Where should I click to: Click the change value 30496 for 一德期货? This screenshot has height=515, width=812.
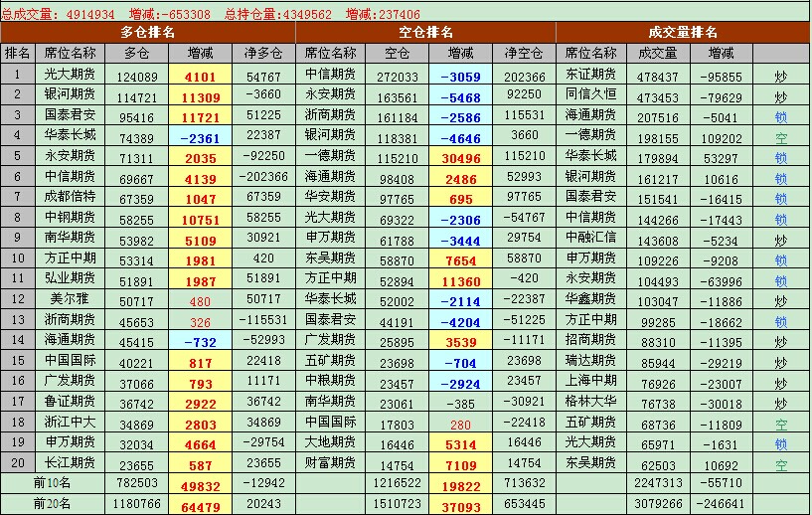tap(461, 159)
